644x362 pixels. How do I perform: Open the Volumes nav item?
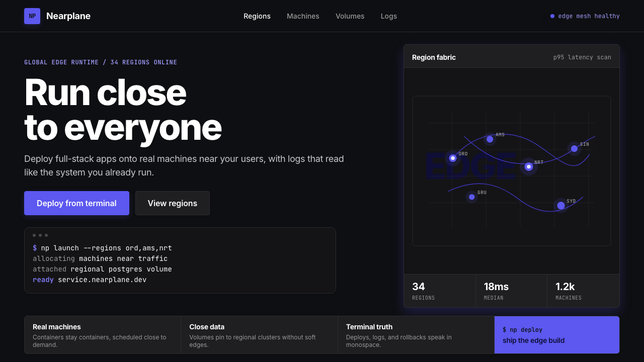point(350,16)
